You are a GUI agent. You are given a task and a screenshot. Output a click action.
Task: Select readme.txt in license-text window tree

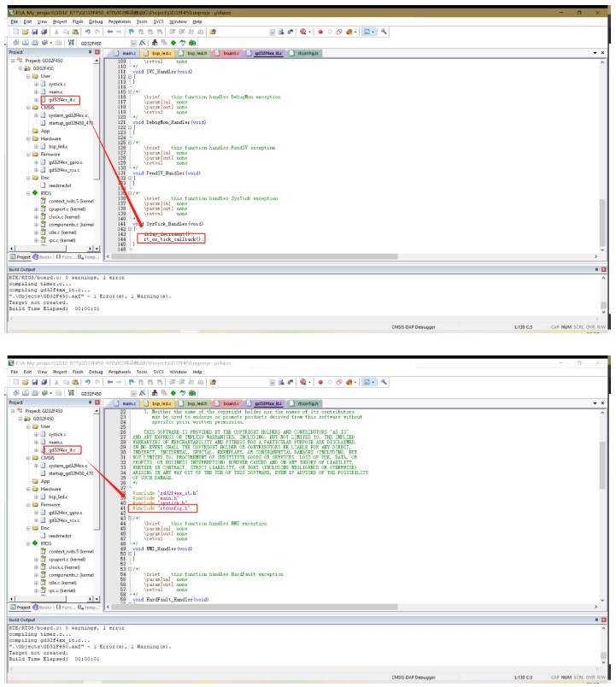coord(60,537)
